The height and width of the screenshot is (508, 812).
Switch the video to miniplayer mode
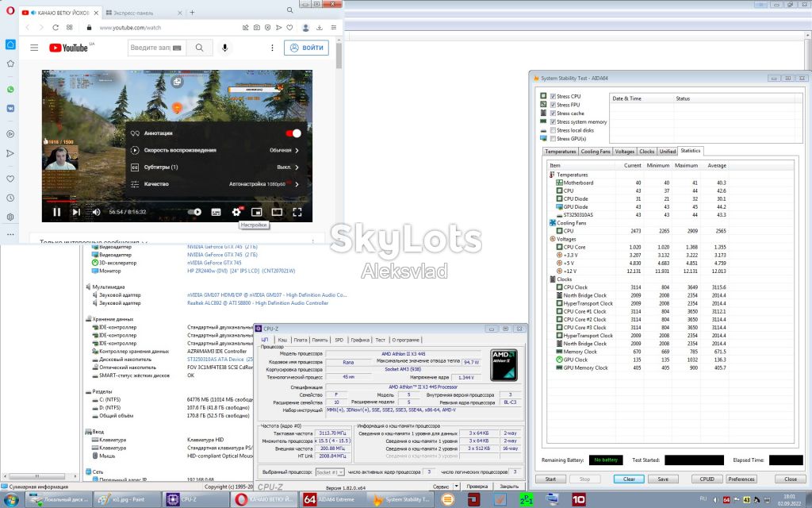(x=256, y=211)
